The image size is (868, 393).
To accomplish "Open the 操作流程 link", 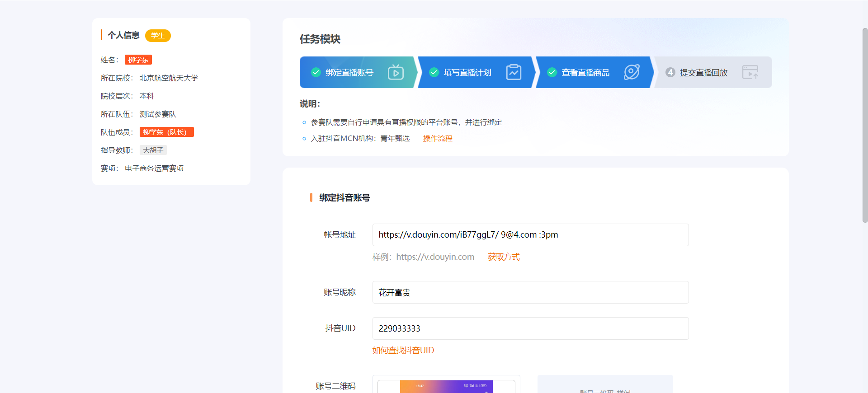I will click(438, 139).
